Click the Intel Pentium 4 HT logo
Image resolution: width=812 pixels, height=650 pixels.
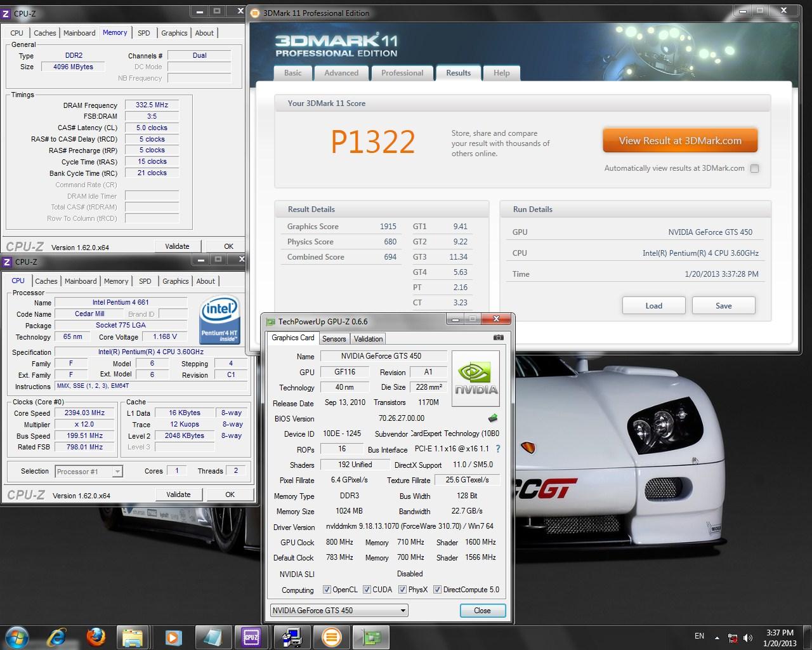point(220,321)
